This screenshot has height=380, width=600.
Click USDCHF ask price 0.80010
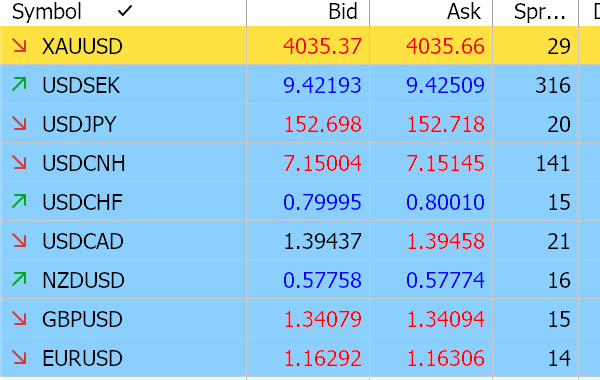point(445,202)
